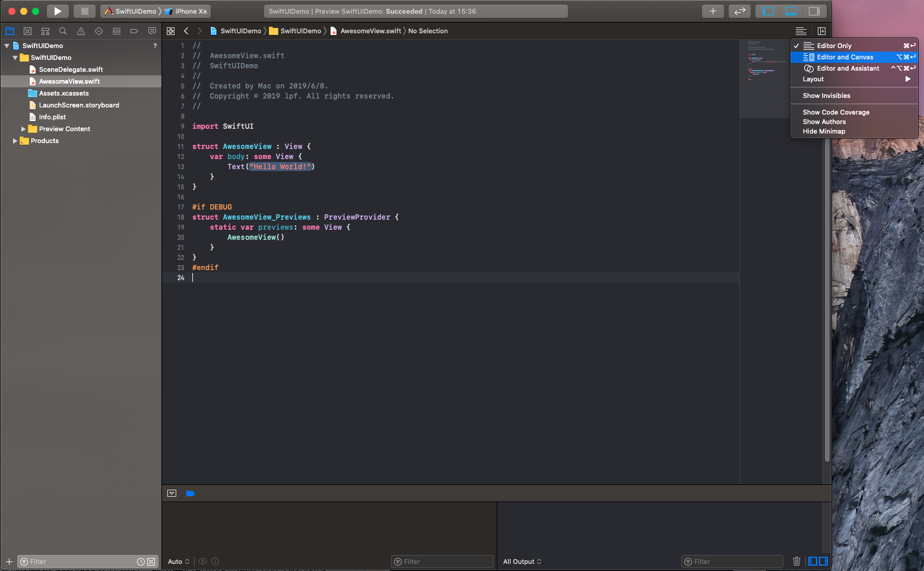Click the Add Editor icon

821,31
